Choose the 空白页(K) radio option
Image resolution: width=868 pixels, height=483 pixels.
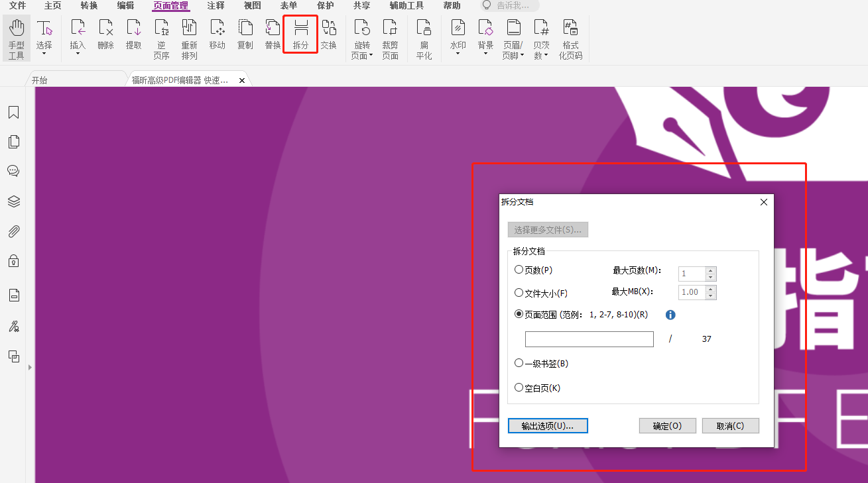point(519,388)
